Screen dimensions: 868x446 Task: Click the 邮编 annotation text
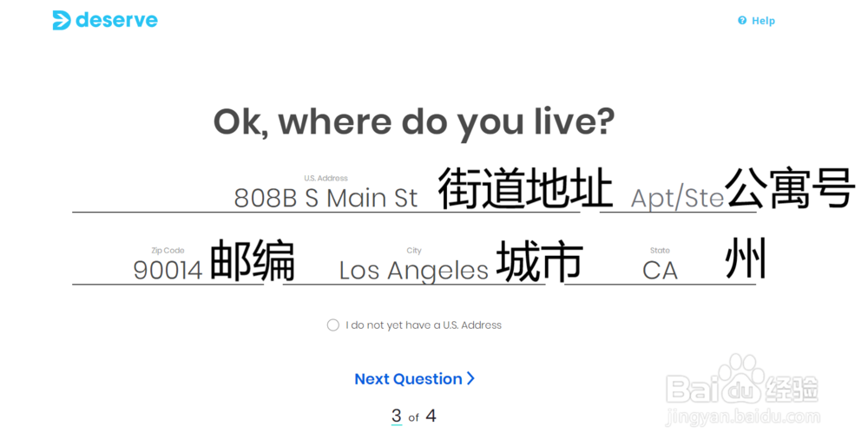(x=252, y=261)
